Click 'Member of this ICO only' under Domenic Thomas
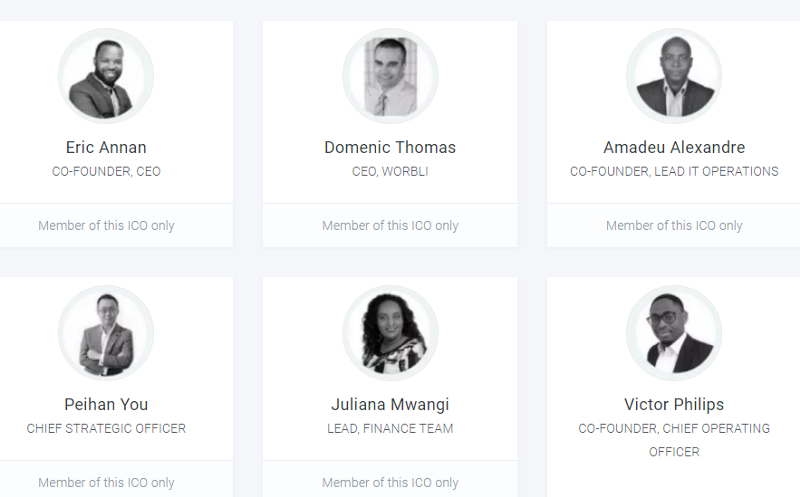Image resolution: width=800 pixels, height=497 pixels. coord(390,226)
